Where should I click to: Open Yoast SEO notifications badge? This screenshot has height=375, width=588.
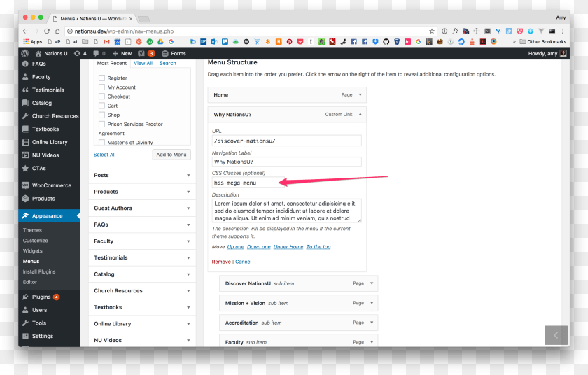(x=146, y=54)
